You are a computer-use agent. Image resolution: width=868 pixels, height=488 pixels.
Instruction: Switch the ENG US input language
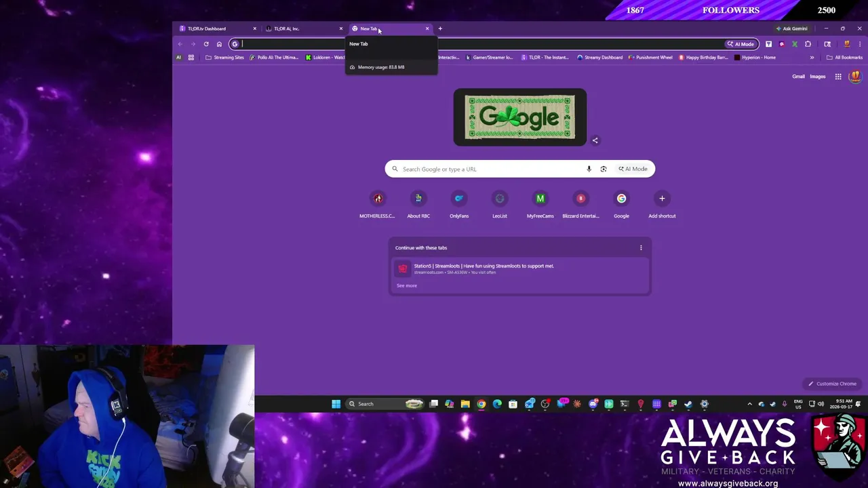coord(798,404)
